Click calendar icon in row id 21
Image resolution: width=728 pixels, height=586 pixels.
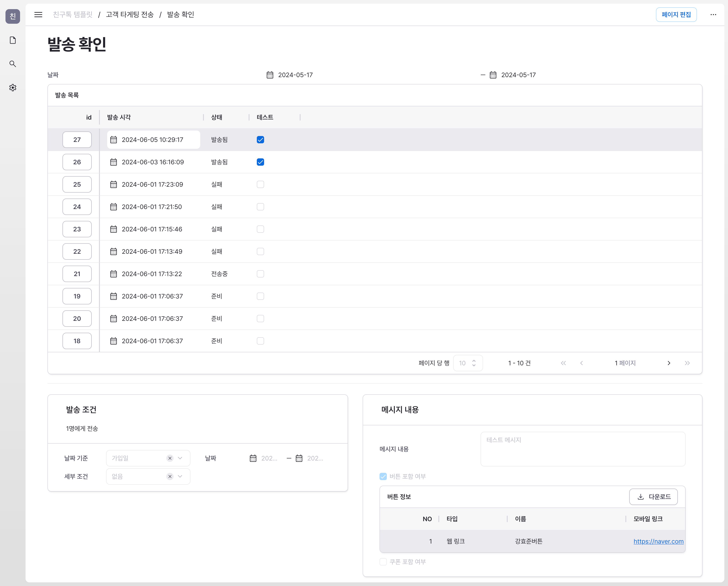coord(113,274)
